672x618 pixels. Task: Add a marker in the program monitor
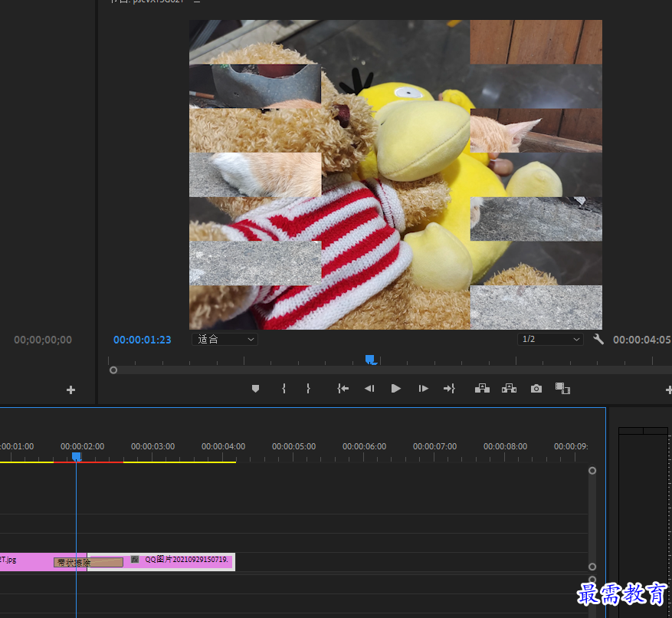tap(255, 389)
